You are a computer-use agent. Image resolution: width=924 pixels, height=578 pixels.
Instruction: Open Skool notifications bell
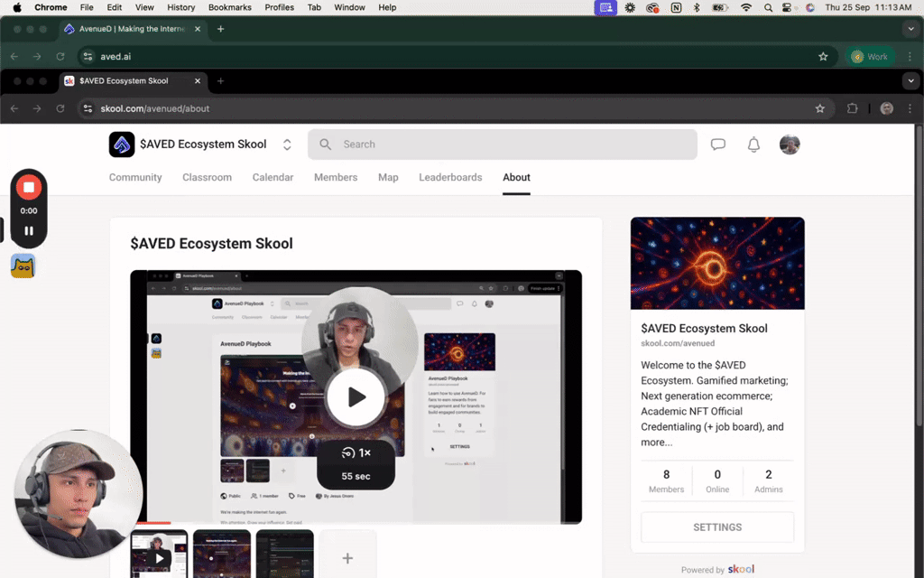coord(753,144)
